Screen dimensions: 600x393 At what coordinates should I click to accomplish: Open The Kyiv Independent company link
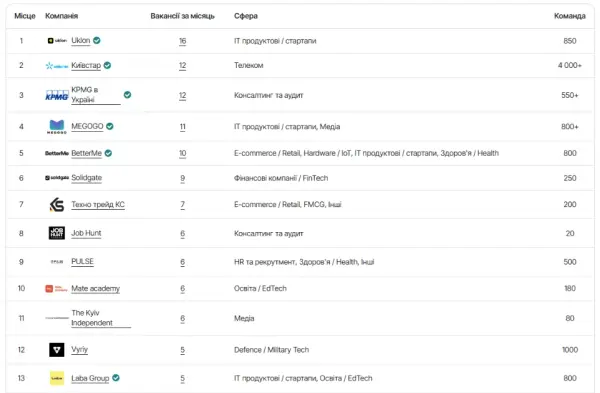tap(101, 318)
